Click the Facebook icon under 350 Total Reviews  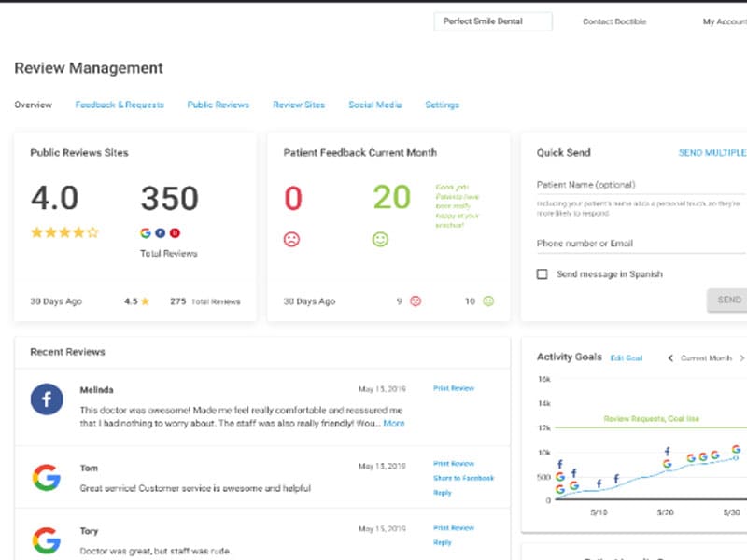160,232
